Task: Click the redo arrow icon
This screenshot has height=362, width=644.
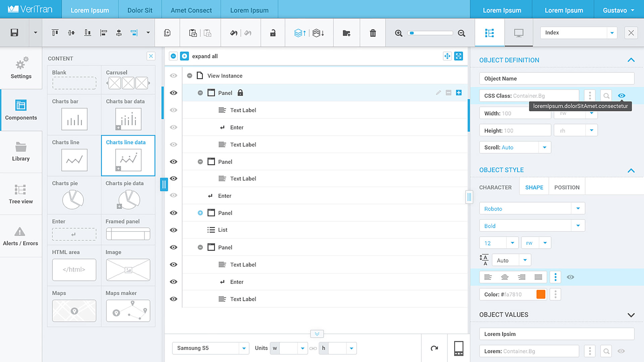Action: pyautogui.click(x=248, y=33)
